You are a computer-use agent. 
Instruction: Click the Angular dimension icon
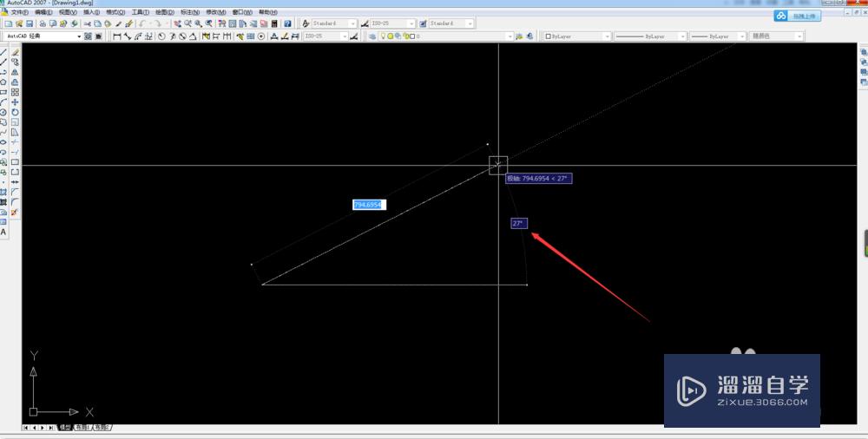(193, 36)
